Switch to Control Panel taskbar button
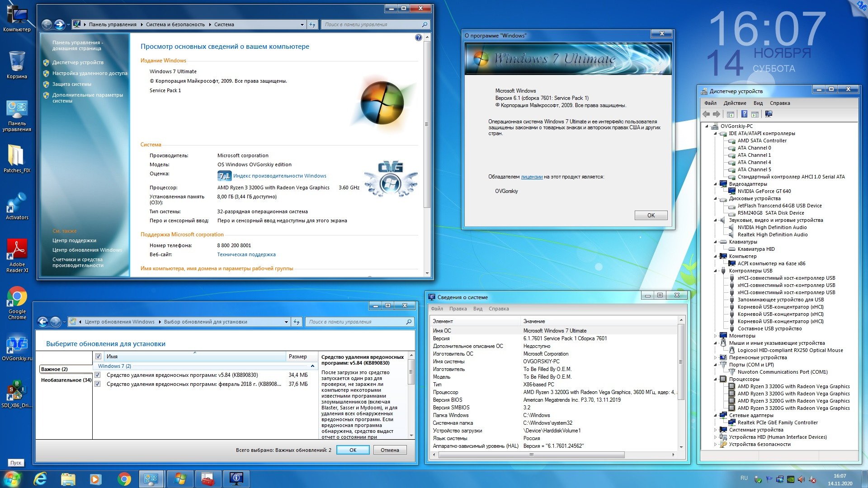 coord(151,479)
